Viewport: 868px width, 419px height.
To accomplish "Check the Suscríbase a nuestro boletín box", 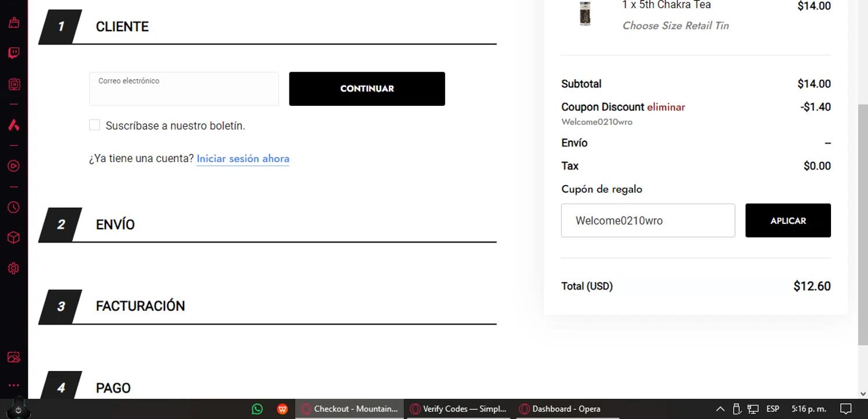I will point(94,125).
